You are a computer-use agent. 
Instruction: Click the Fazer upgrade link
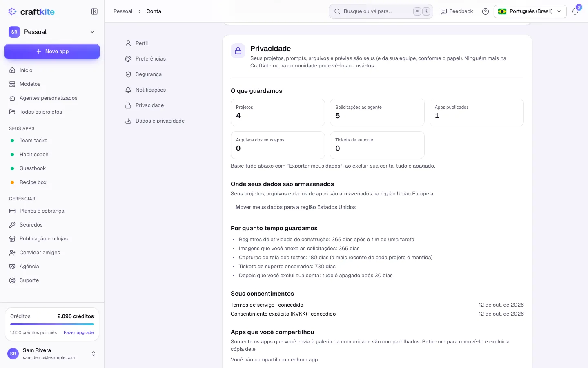click(x=79, y=333)
